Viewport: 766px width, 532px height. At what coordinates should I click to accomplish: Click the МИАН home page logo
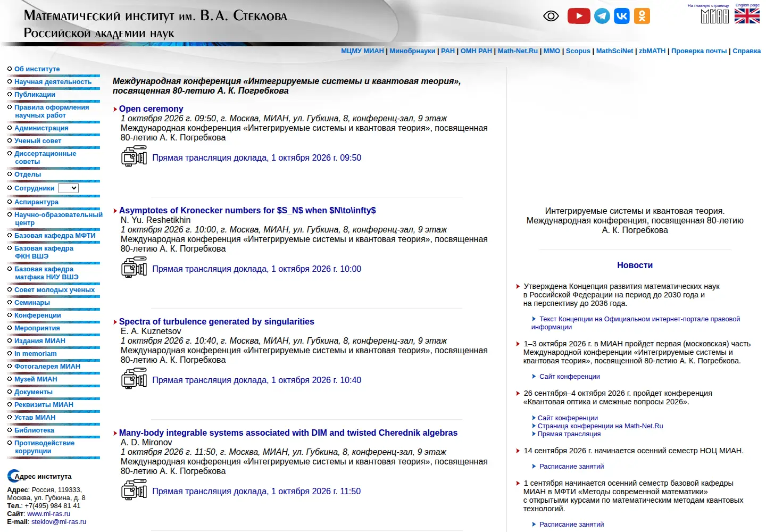[714, 16]
